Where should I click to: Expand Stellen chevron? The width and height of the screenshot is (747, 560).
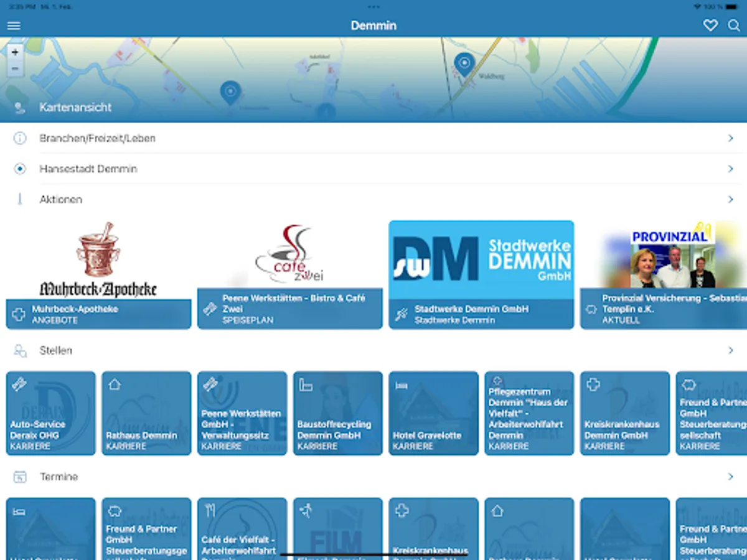coord(731,350)
